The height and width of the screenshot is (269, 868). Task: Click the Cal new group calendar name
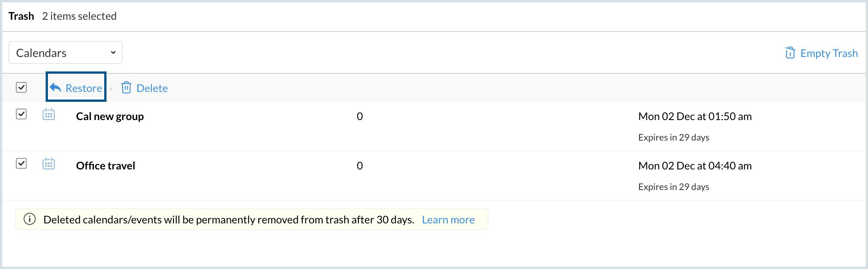[x=110, y=116]
